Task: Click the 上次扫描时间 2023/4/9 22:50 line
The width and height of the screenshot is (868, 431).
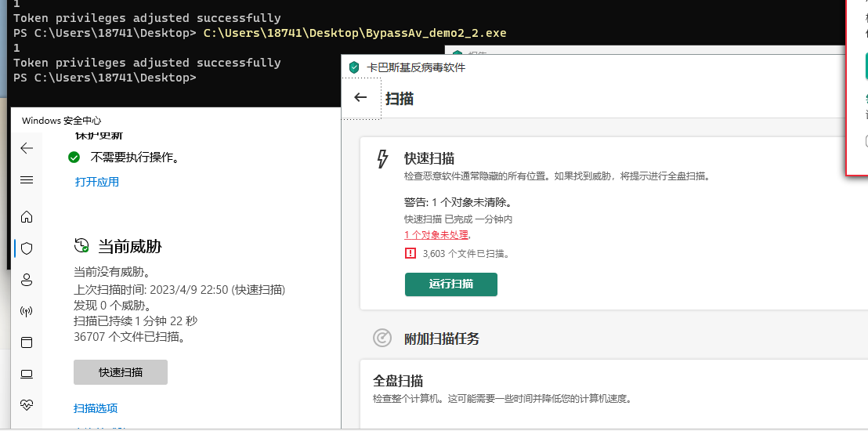Action: coord(179,289)
